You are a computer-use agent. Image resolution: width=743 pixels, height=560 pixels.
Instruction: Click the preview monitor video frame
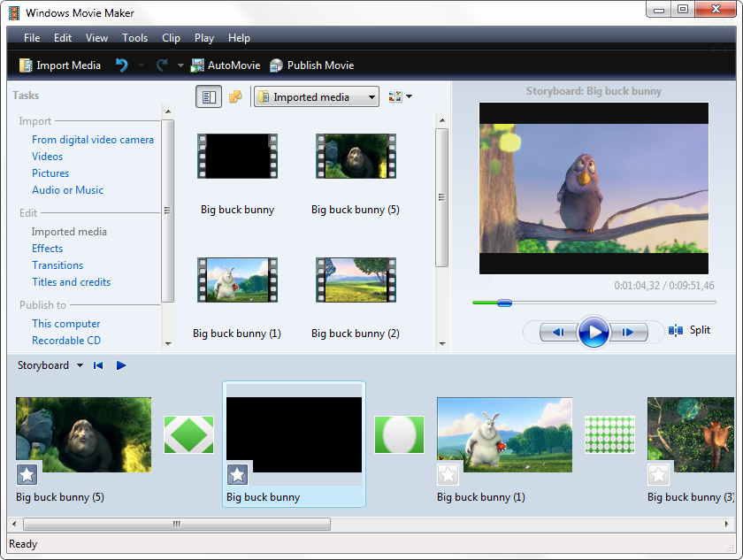click(594, 188)
